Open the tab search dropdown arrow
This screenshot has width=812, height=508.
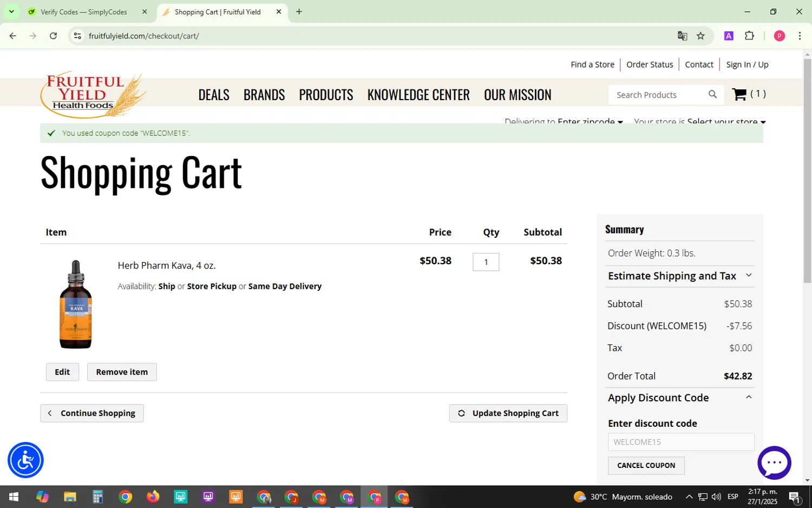(x=11, y=11)
